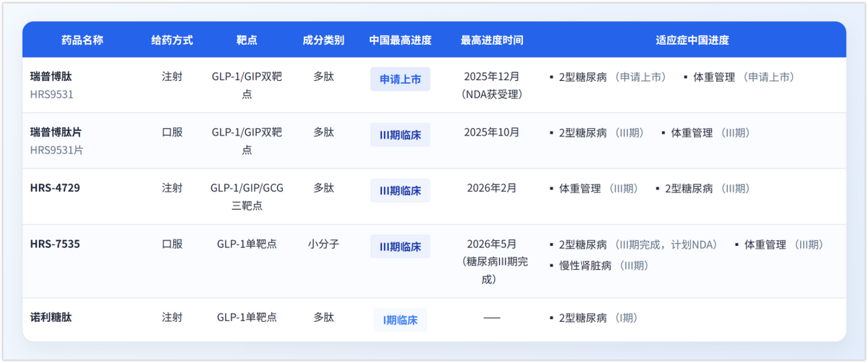Image resolution: width=868 pixels, height=363 pixels.
Task: Click 口服 in the HRS-7535 row
Action: 172,244
